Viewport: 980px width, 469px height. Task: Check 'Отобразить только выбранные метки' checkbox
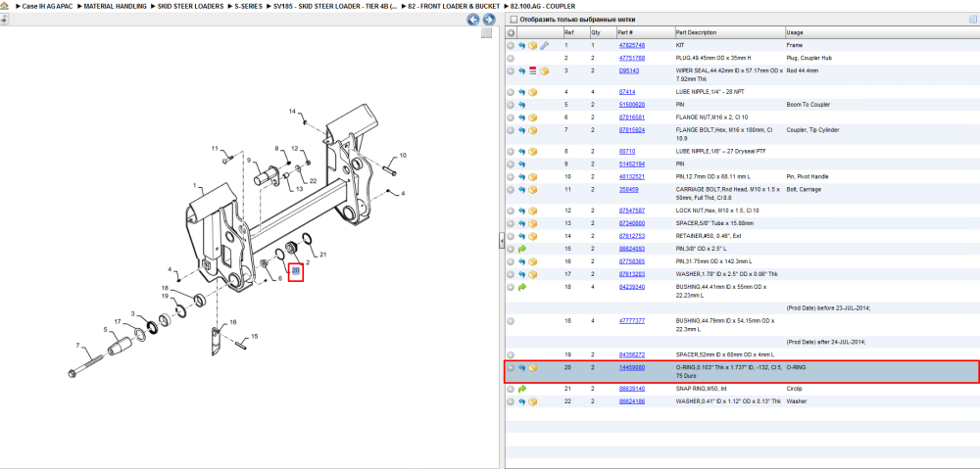pyautogui.click(x=514, y=20)
